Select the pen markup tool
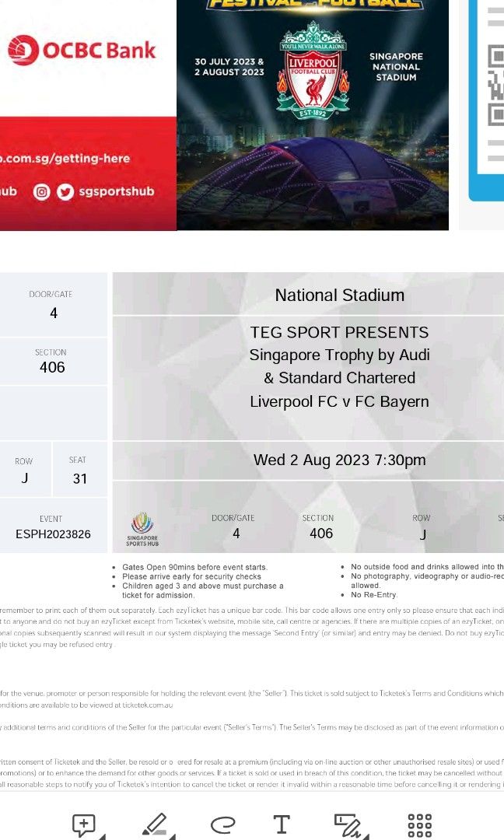 coord(156,822)
